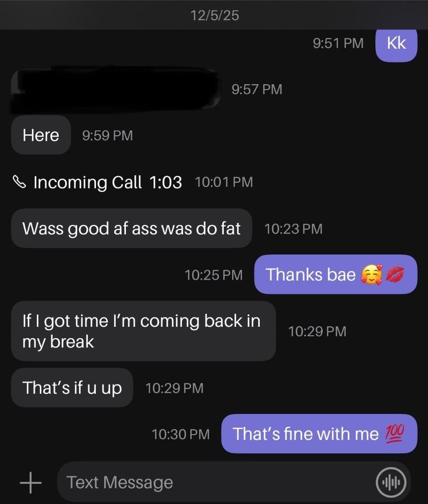Screen dimensions: 428x504
Task: Tap the 10:30 PM timestamp
Action: (181, 434)
